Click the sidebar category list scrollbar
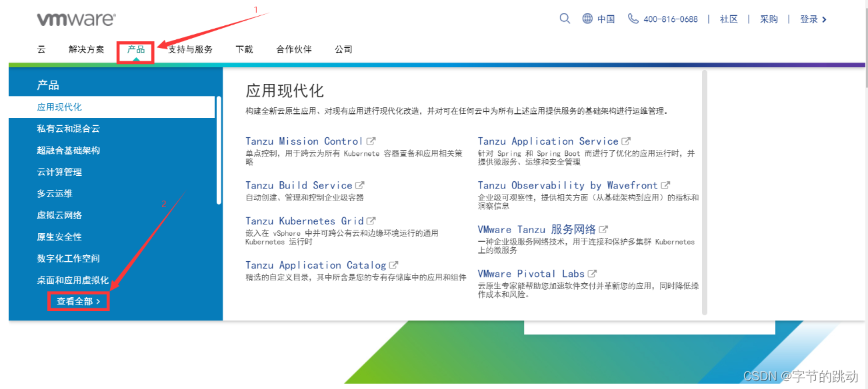Image resolution: width=868 pixels, height=389 pixels. point(219,150)
